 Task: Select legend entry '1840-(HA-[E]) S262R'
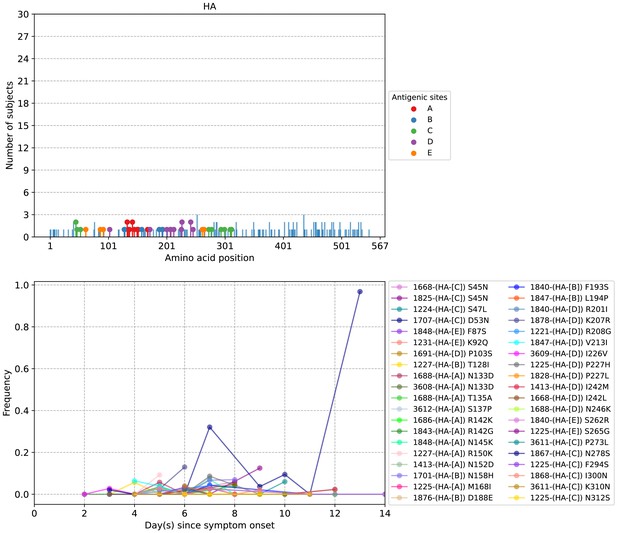pyautogui.click(x=559, y=420)
